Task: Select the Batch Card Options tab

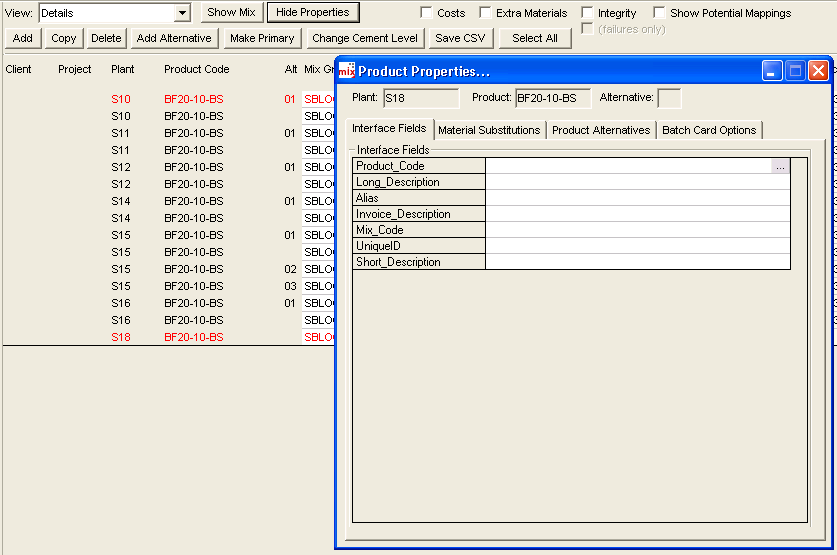Action: click(709, 130)
